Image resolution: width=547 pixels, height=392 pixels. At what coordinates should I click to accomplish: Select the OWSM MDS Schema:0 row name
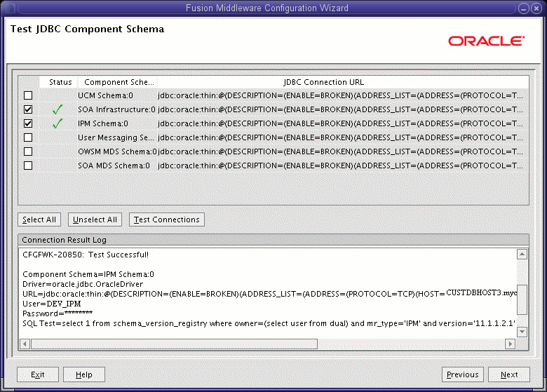[x=117, y=151]
